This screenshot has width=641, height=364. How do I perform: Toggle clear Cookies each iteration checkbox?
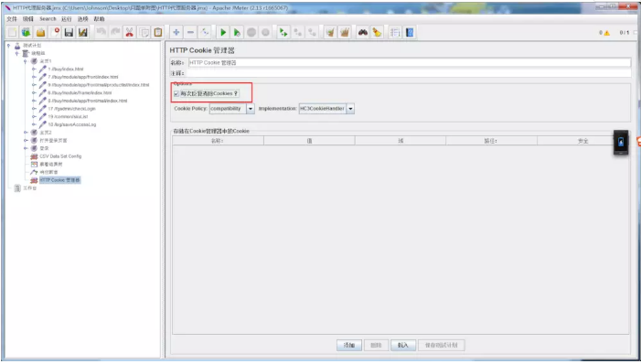[176, 93]
